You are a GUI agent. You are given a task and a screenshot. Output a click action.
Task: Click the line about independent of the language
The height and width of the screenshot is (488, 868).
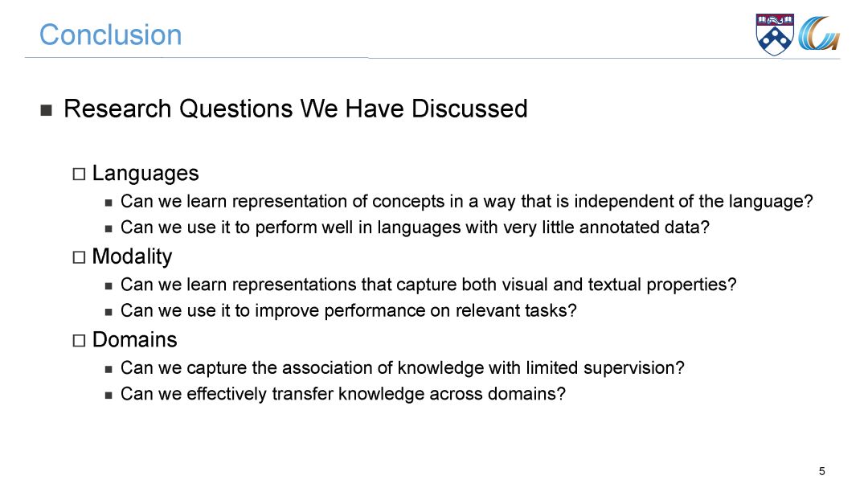click(467, 201)
